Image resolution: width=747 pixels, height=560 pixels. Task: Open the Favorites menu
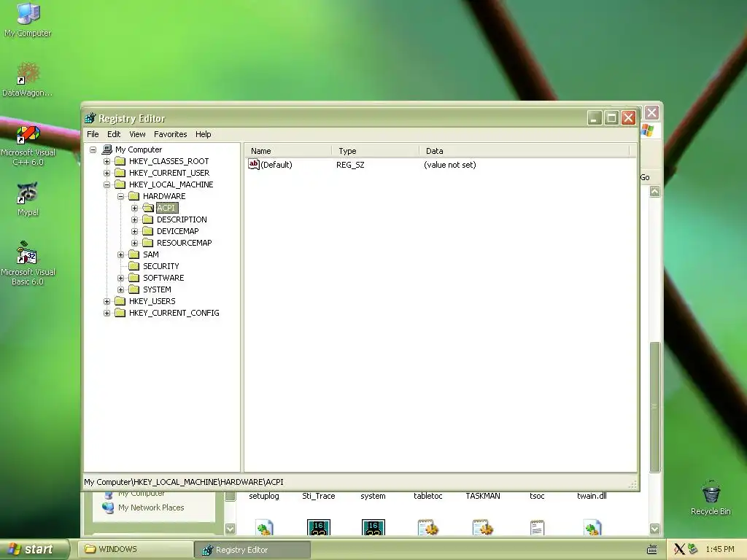tap(170, 134)
